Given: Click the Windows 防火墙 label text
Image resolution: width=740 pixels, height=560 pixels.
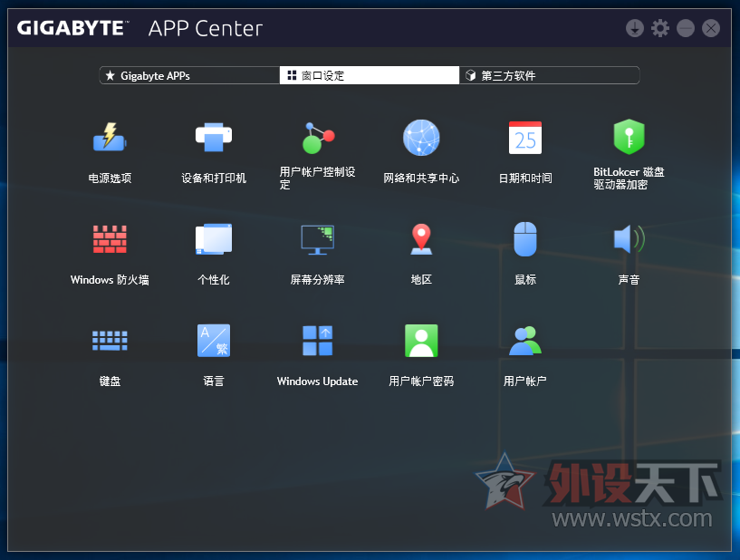Looking at the screenshot, I should pos(110,280).
